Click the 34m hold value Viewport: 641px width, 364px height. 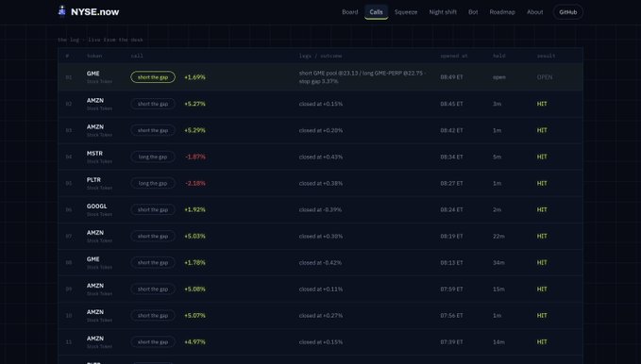tap(498, 263)
